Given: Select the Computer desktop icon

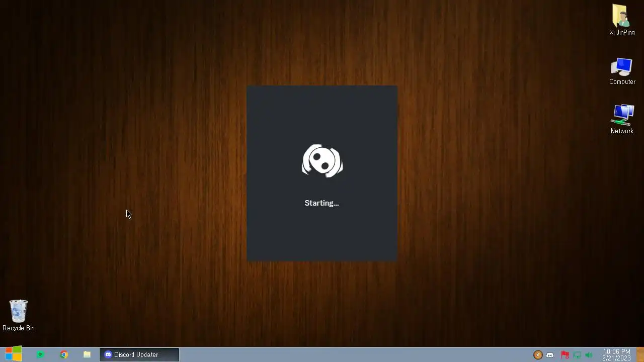Looking at the screenshot, I should click(x=622, y=70).
